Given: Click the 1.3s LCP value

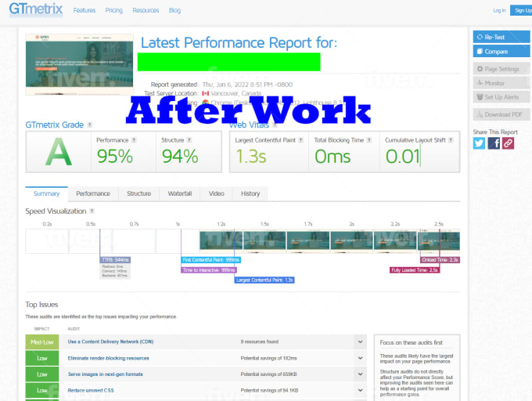Looking at the screenshot, I should point(251,157).
